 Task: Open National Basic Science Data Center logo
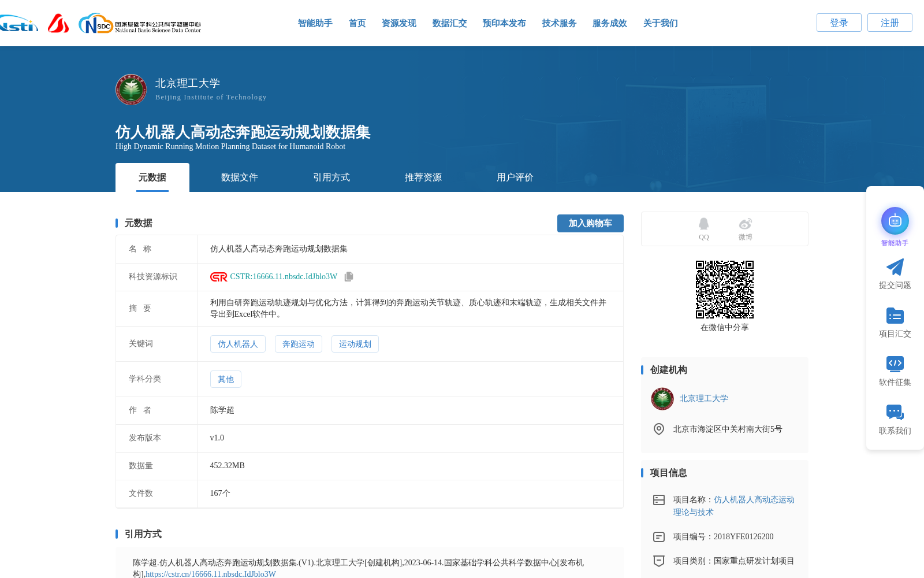(140, 24)
